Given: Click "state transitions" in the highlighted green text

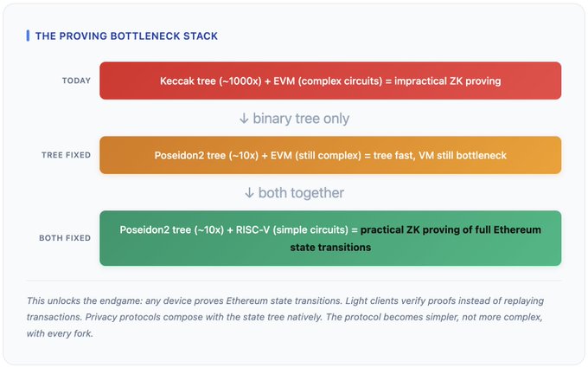Looking at the screenshot, I should (x=330, y=247).
